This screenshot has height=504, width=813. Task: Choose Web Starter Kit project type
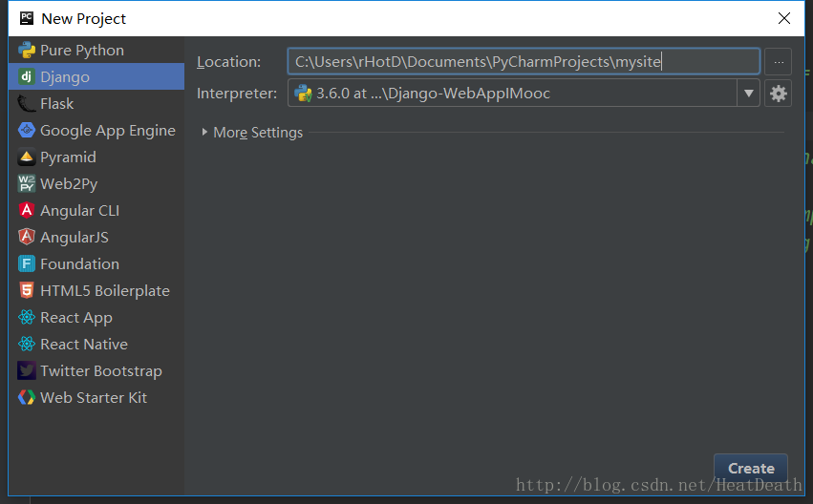click(x=96, y=397)
